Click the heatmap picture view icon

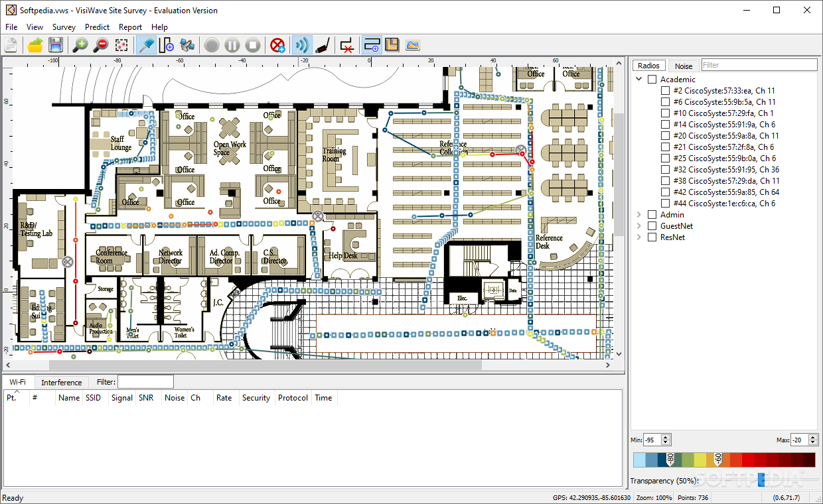tap(413, 45)
